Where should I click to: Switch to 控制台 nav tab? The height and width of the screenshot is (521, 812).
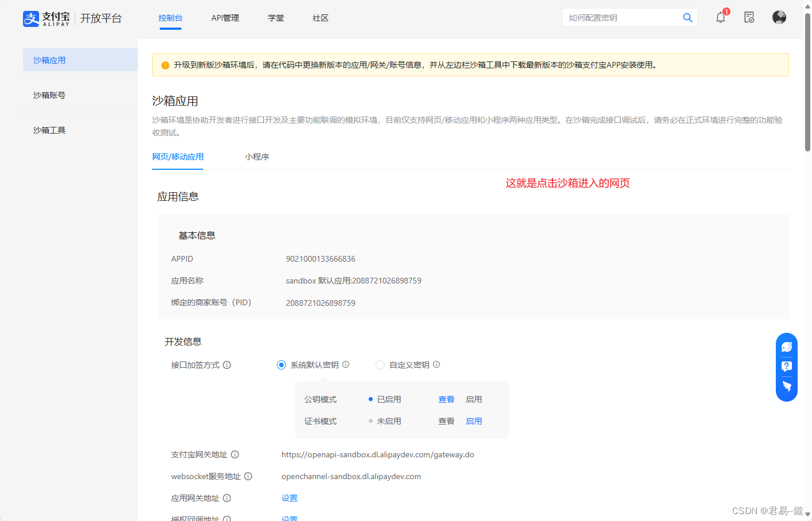click(171, 18)
